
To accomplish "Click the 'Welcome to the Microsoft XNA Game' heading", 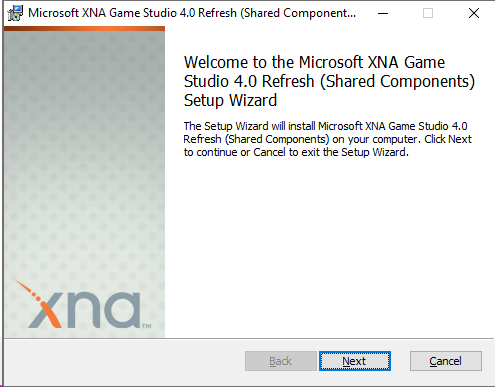I will click(x=314, y=62).
